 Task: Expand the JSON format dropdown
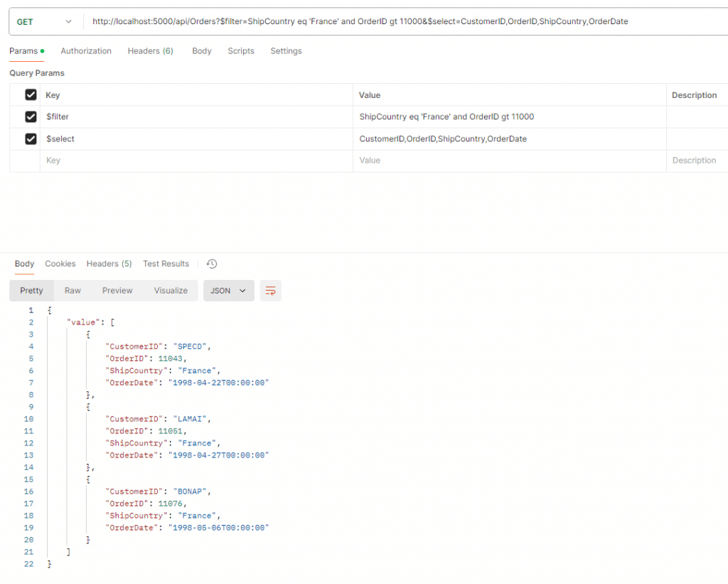[x=228, y=291]
